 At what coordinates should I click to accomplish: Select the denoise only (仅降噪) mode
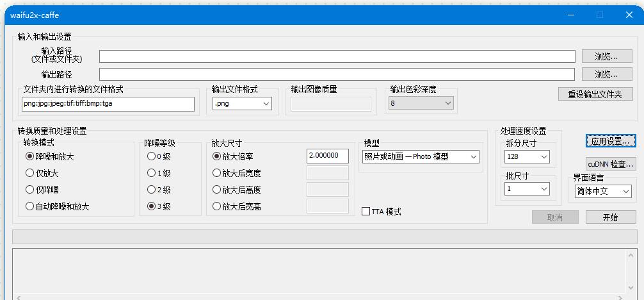pos(29,189)
